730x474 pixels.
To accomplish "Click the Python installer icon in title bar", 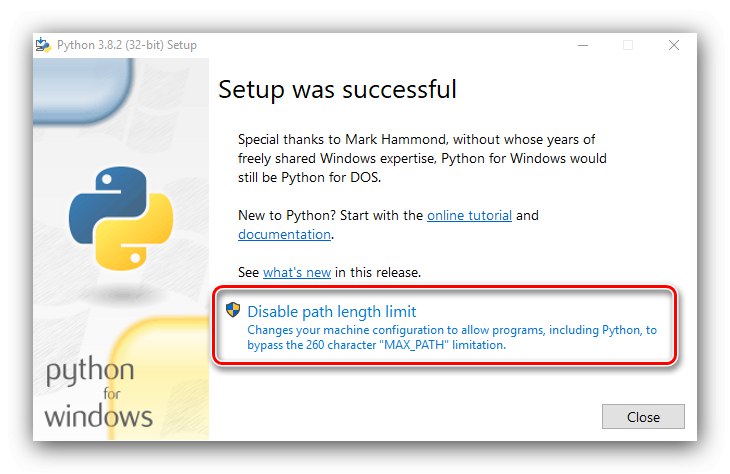I will (x=44, y=45).
